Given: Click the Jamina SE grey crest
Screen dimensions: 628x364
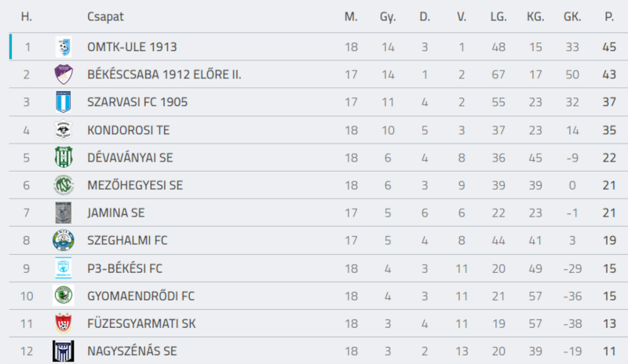Looking at the screenshot, I should click(64, 213).
